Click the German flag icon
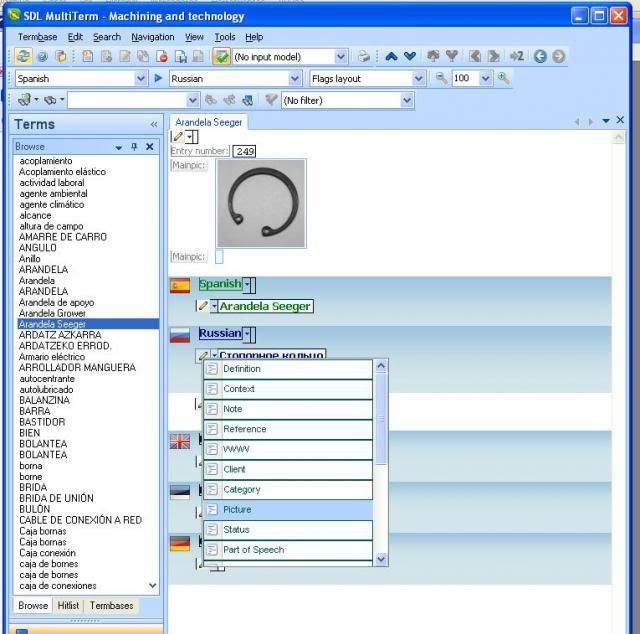This screenshot has width=640, height=634. click(x=180, y=544)
